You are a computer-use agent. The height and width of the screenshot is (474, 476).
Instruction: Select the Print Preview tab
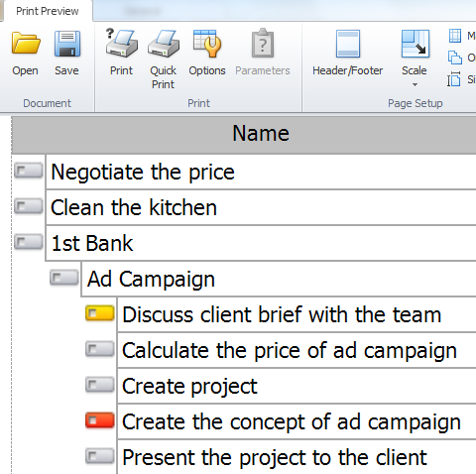[48, 11]
